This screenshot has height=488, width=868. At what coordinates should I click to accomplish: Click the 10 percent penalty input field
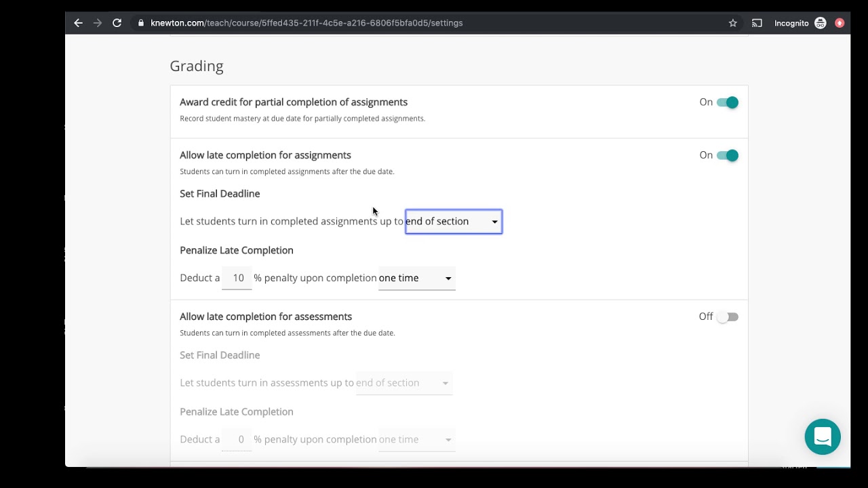pos(237,278)
